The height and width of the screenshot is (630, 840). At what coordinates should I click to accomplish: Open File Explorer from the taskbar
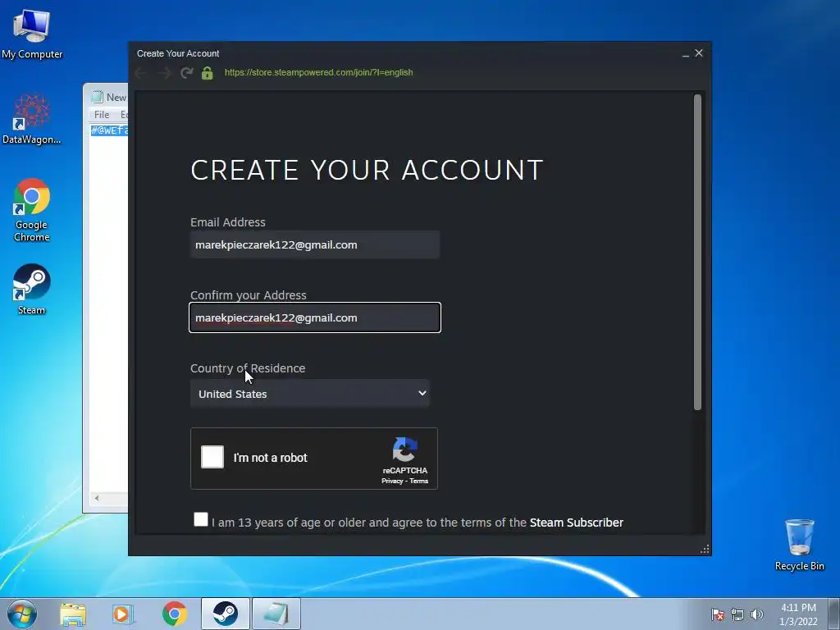73,614
